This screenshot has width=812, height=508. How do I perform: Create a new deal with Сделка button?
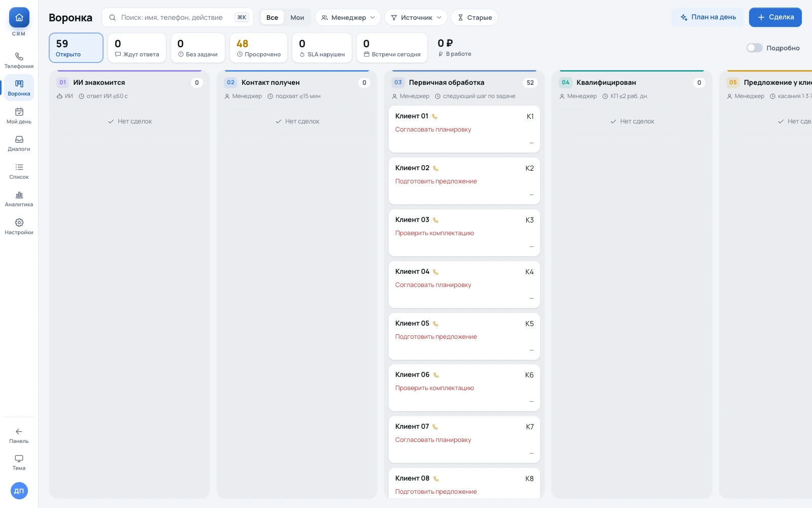(x=775, y=17)
